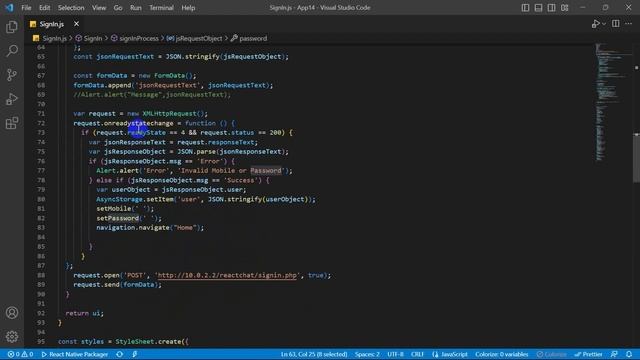Open the feedback icon in status bar
The height and width of the screenshot is (360, 640).
(x=614, y=354)
